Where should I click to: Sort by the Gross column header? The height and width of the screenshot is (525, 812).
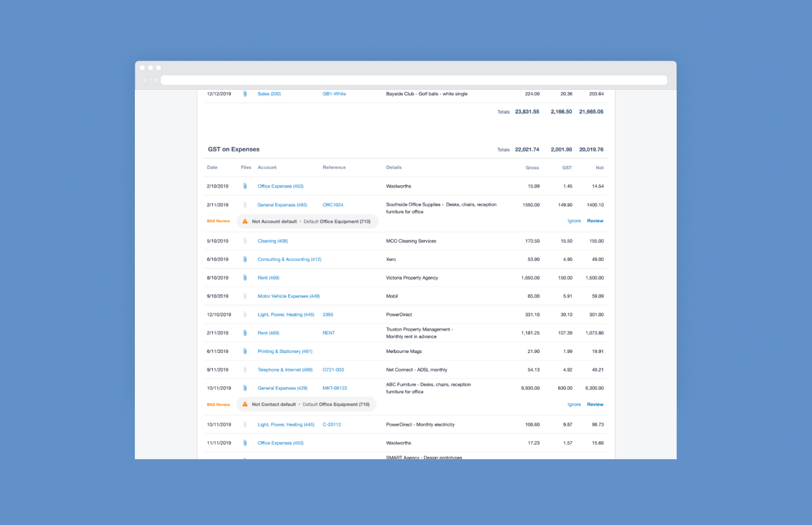(532, 168)
